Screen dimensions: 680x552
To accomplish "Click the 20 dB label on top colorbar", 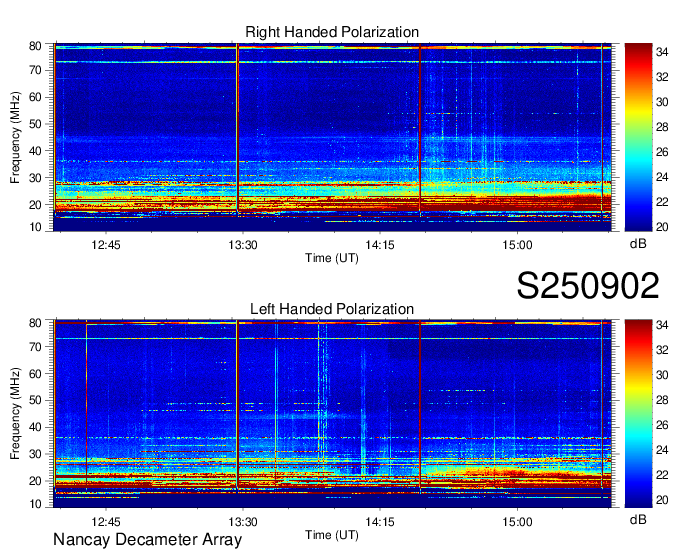I will pos(662,227).
